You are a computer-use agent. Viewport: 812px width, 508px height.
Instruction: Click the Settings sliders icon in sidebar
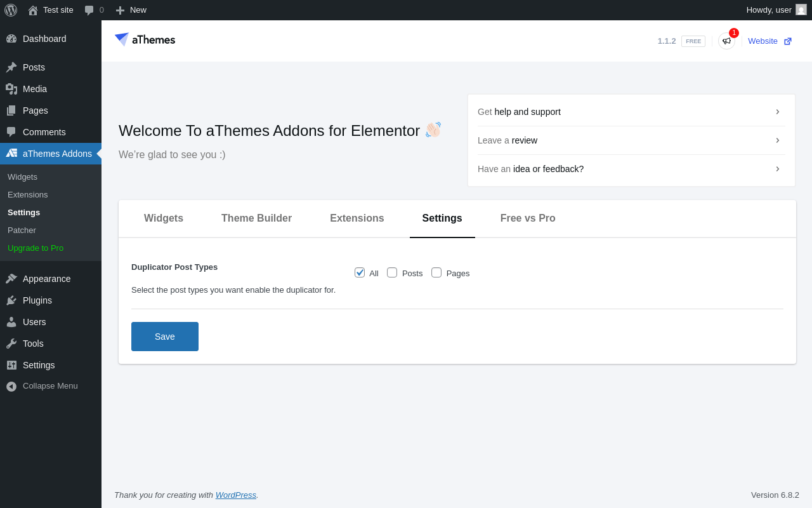tap(11, 365)
